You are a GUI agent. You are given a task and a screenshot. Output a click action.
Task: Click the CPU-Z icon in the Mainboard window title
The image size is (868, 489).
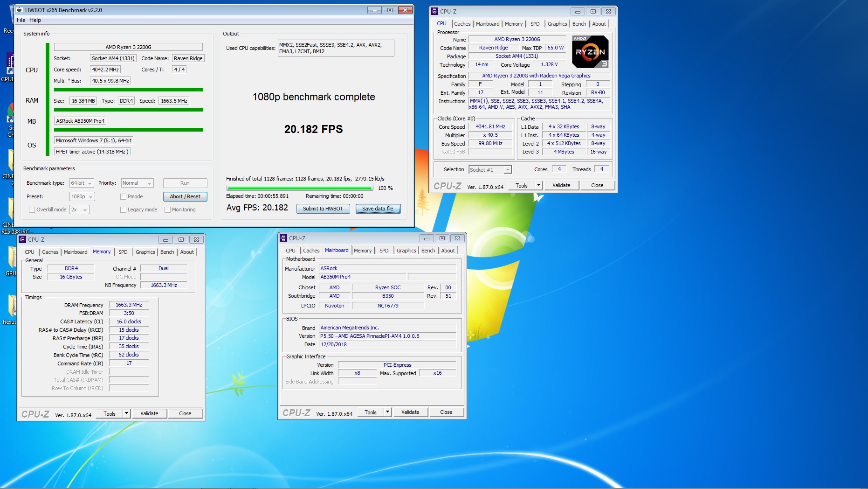tap(283, 238)
